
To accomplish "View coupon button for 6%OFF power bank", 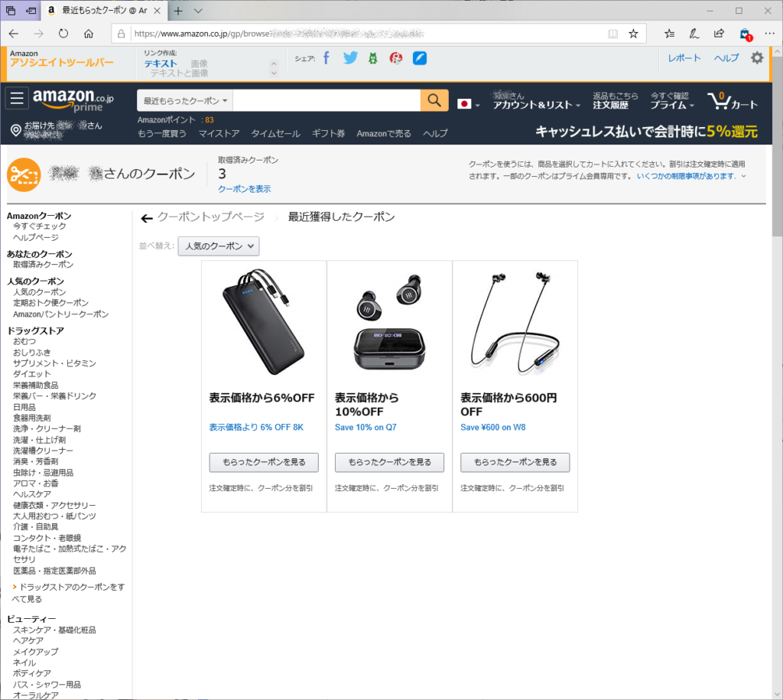I will [264, 462].
